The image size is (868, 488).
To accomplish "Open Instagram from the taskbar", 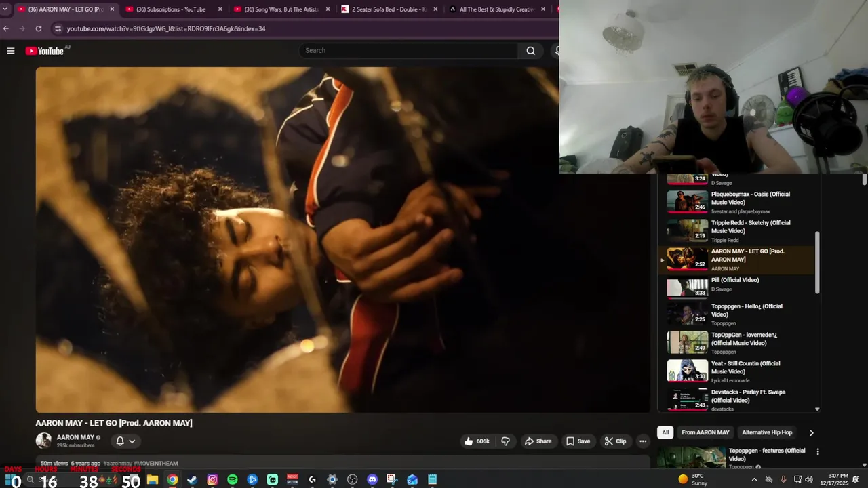I will pos(212,480).
